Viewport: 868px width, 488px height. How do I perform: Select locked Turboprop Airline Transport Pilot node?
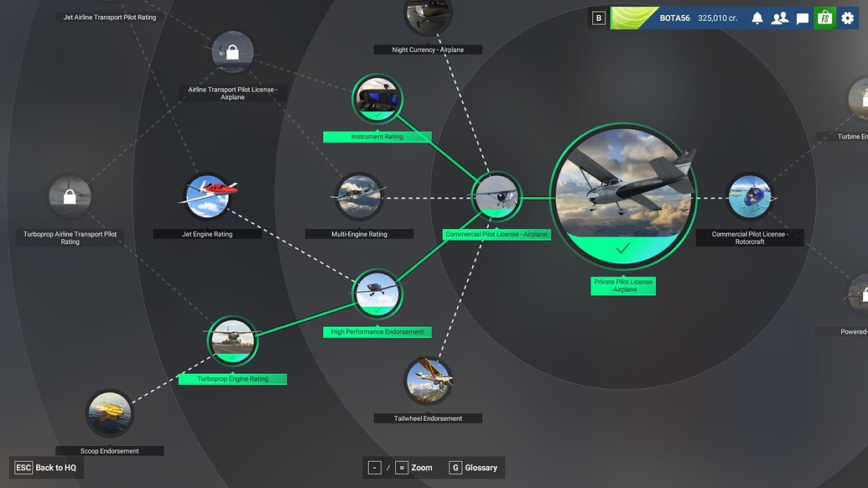click(x=70, y=196)
